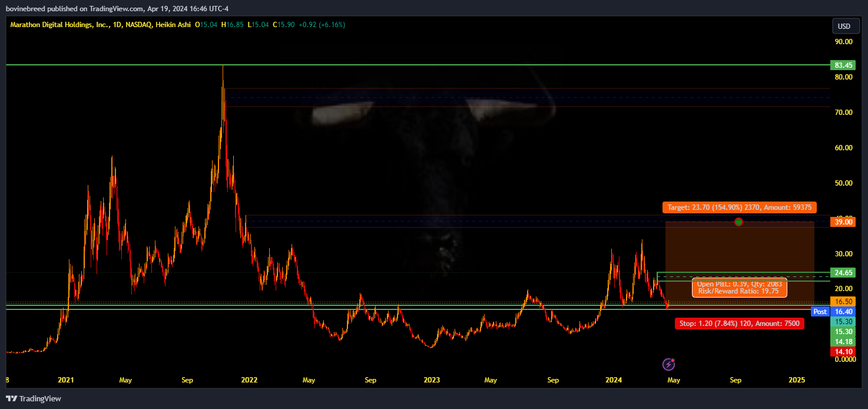The height and width of the screenshot is (409, 868).
Task: Click the purple lightning event icon
Action: tap(668, 364)
